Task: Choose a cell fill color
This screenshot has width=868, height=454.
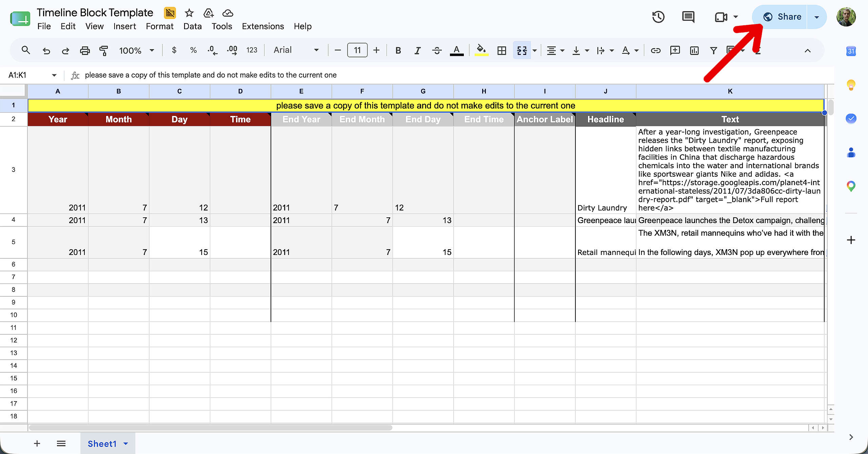Action: pyautogui.click(x=481, y=51)
